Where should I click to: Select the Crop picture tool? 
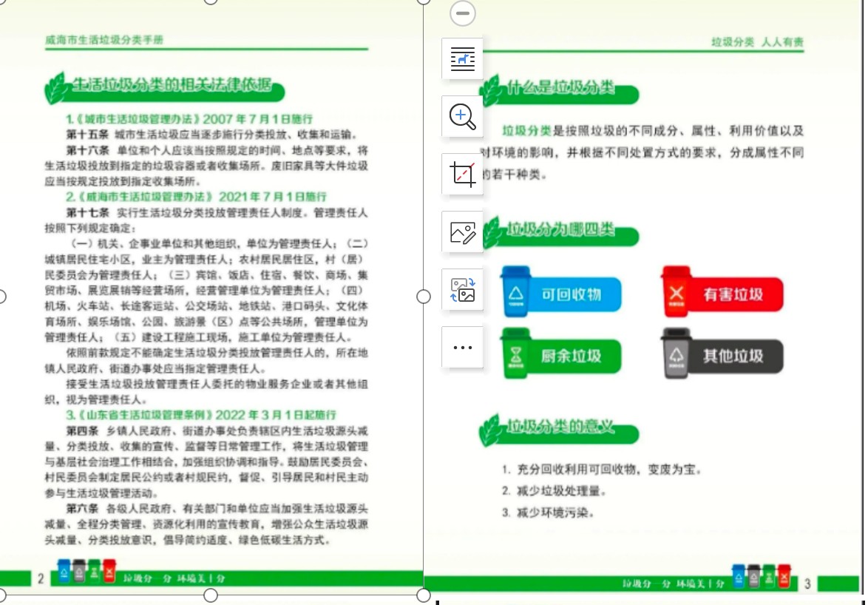[463, 175]
